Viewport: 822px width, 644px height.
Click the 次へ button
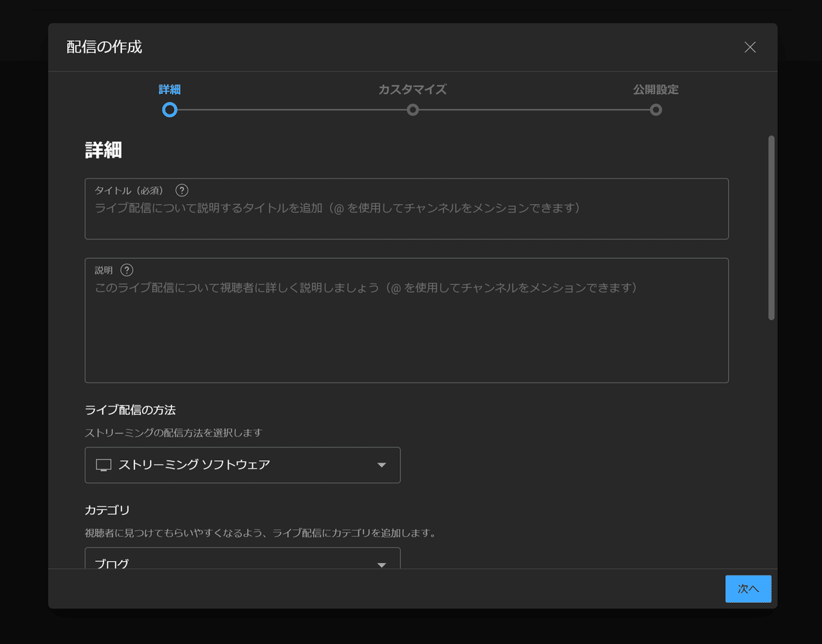pyautogui.click(x=748, y=589)
